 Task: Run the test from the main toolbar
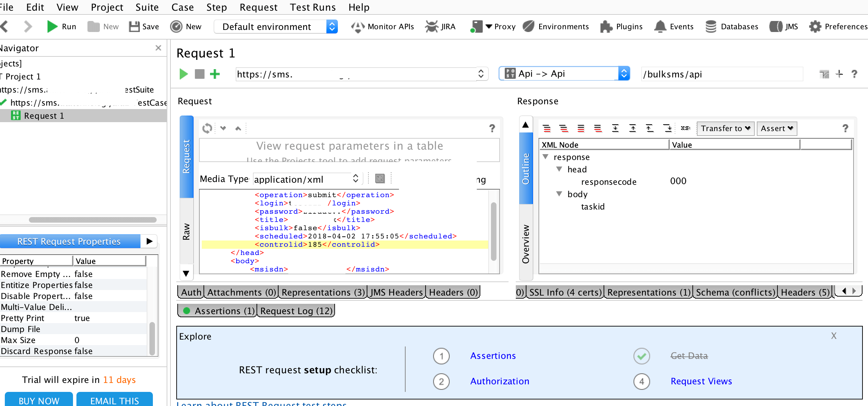[62, 26]
